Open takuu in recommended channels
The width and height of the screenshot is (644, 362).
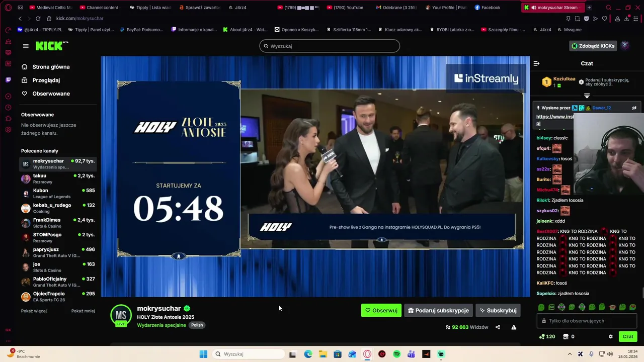(59, 178)
